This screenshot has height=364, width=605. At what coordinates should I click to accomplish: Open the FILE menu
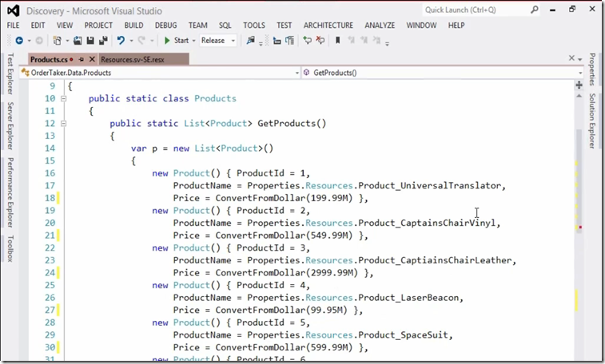13,26
